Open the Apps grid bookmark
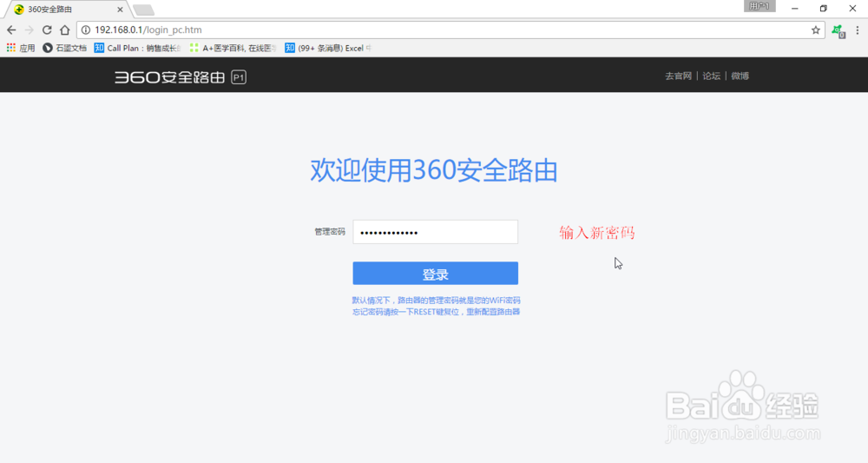Viewport: 868px width, 463px height. pyautogui.click(x=21, y=48)
